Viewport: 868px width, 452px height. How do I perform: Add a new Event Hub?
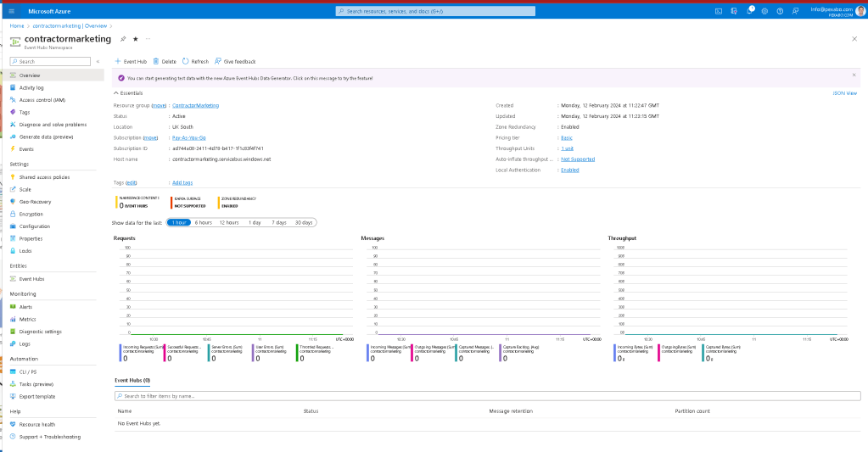(x=131, y=61)
